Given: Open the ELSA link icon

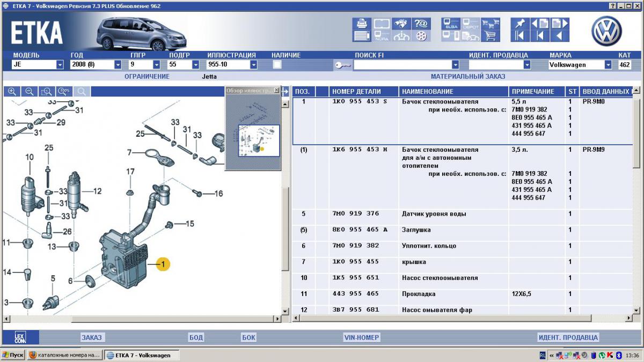Looking at the screenshot, I should (x=451, y=24).
